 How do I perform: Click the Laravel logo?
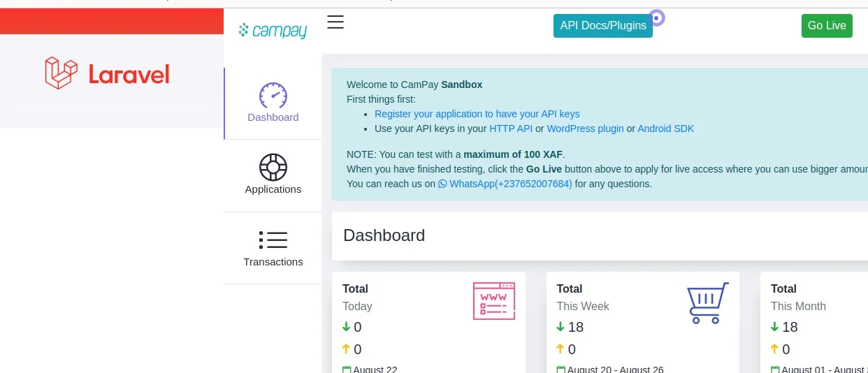pyautogui.click(x=108, y=73)
